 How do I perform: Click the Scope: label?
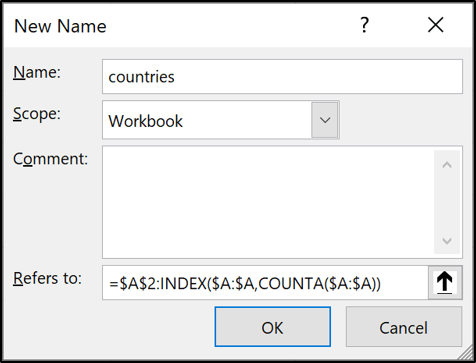pos(37,114)
